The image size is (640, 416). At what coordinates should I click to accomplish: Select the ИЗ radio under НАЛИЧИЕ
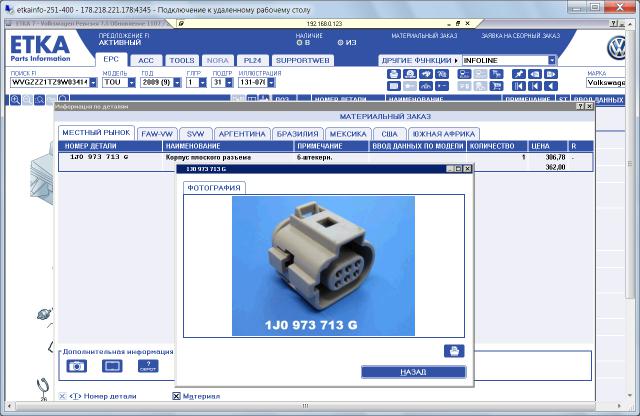[x=340, y=42]
